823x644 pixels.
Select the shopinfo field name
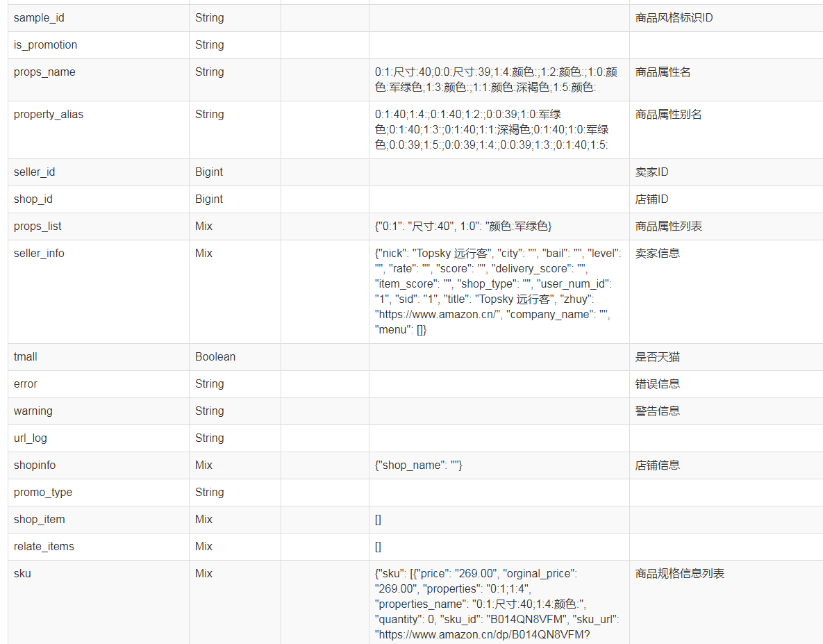35,465
